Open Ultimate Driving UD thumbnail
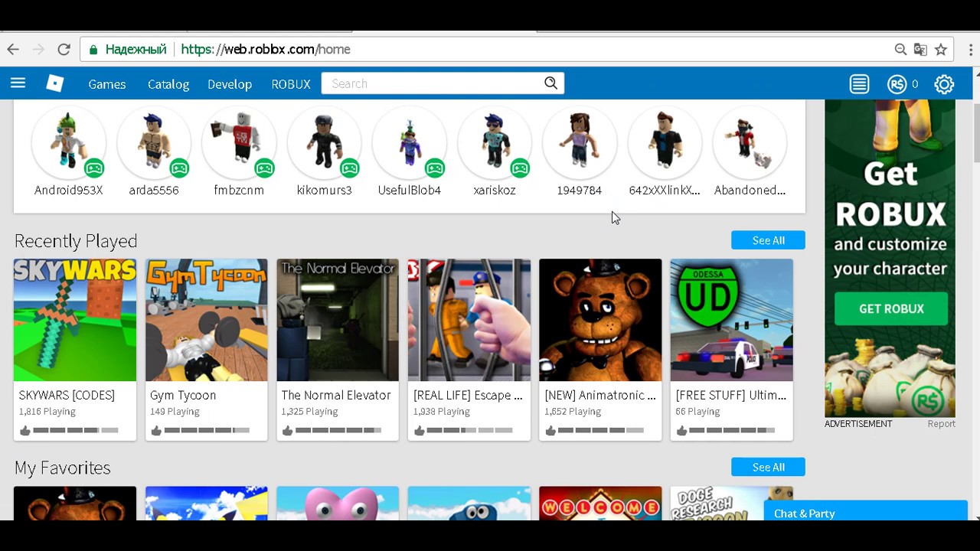980x551 pixels. pos(732,320)
